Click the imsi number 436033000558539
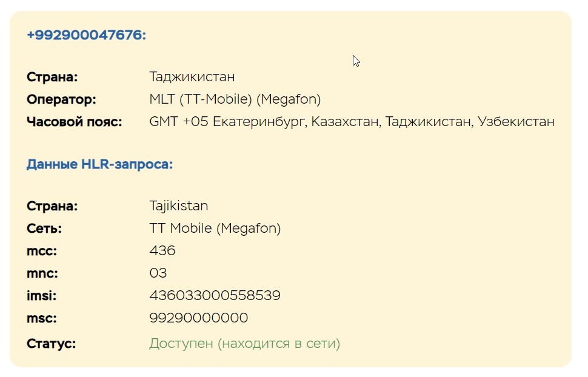This screenshot has width=588, height=377. pos(215,296)
